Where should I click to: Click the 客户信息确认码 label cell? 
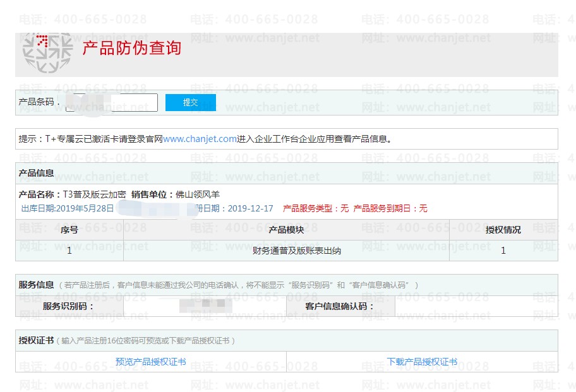coord(340,306)
